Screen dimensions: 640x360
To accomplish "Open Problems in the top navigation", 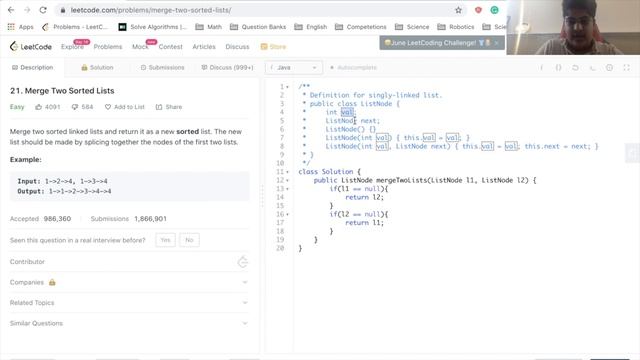I will (108, 47).
